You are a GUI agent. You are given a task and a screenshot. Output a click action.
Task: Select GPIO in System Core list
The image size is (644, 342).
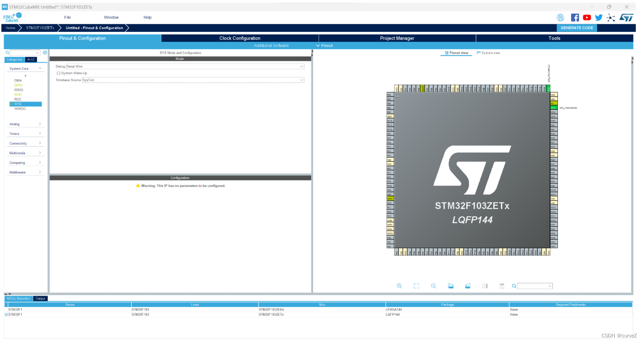[x=18, y=85]
